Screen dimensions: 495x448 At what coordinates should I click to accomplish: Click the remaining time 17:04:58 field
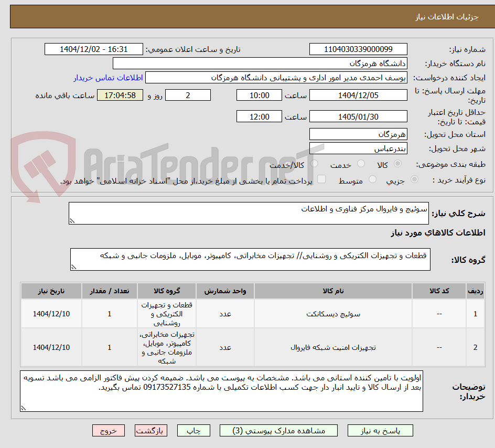click(x=120, y=95)
